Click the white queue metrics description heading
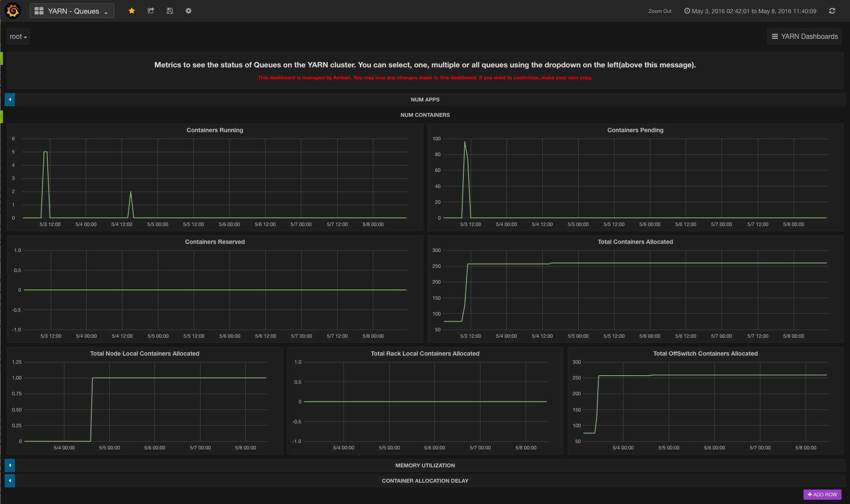 click(x=425, y=65)
